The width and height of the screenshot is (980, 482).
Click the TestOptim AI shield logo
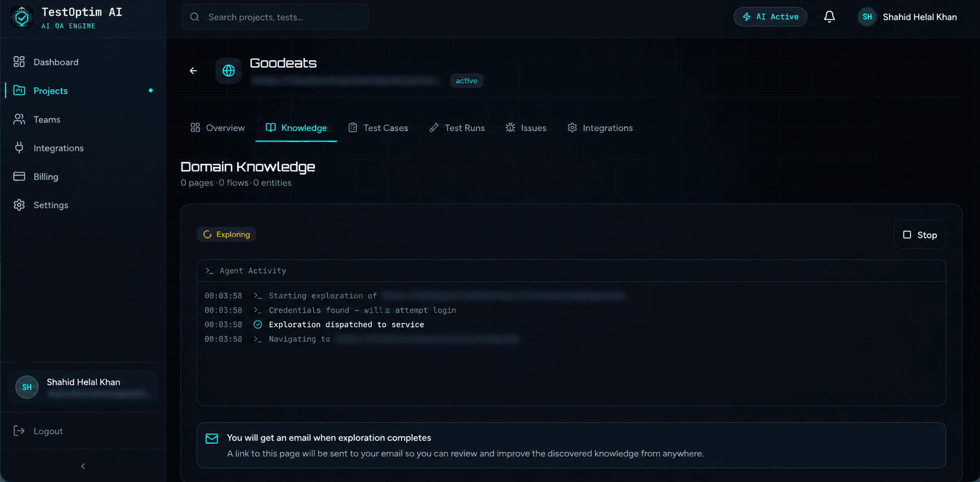pyautogui.click(x=22, y=18)
